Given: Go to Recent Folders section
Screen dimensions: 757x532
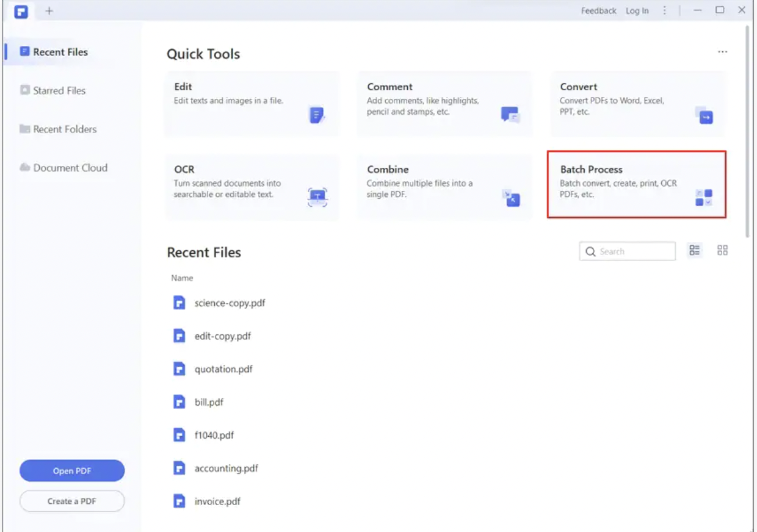Looking at the screenshot, I should 65,129.
